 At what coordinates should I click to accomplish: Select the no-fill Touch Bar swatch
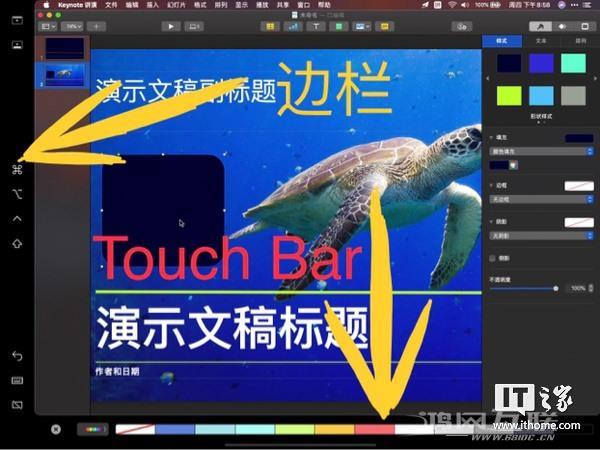coord(135,429)
